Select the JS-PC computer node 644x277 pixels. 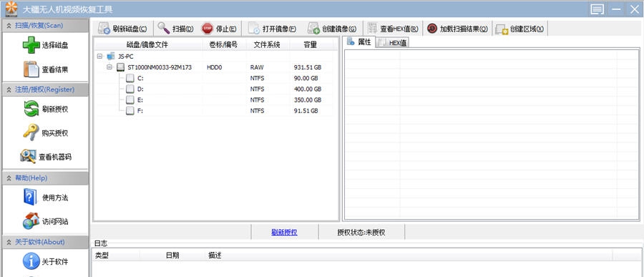(x=126, y=57)
